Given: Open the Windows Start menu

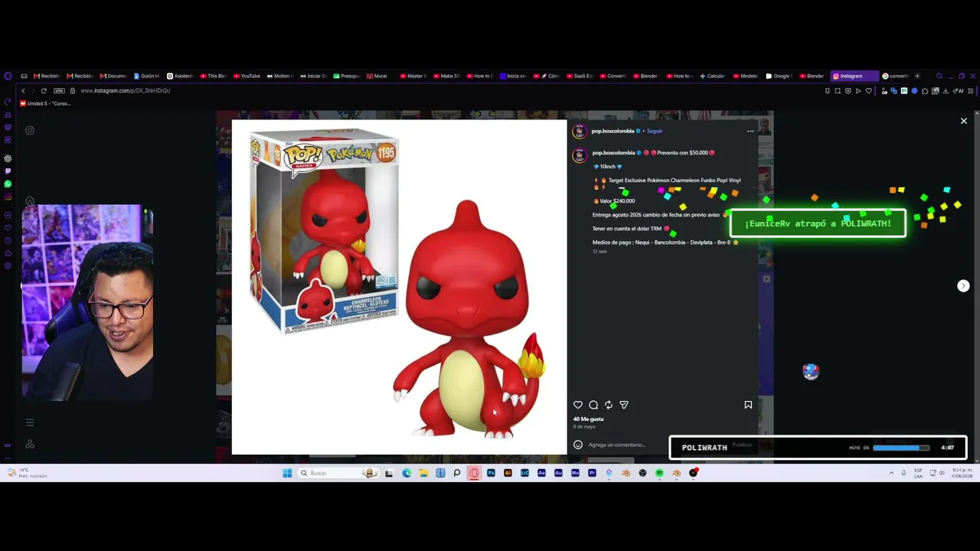Looking at the screenshot, I should (x=287, y=473).
